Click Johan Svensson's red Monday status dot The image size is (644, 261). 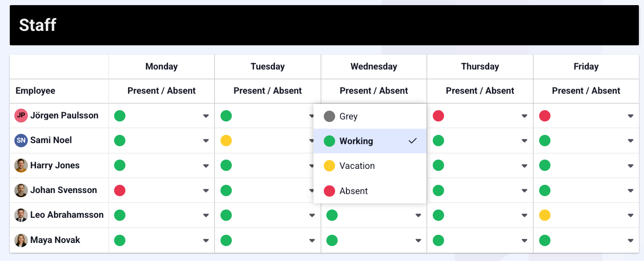click(120, 190)
